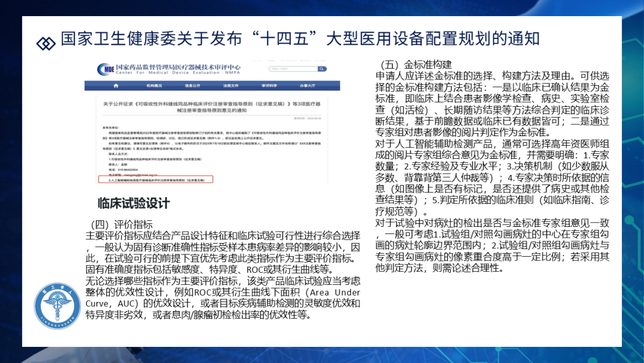Click the paragraph starting 申请人应详述金标准
Screen dimensions: 644x363
tap(492, 104)
